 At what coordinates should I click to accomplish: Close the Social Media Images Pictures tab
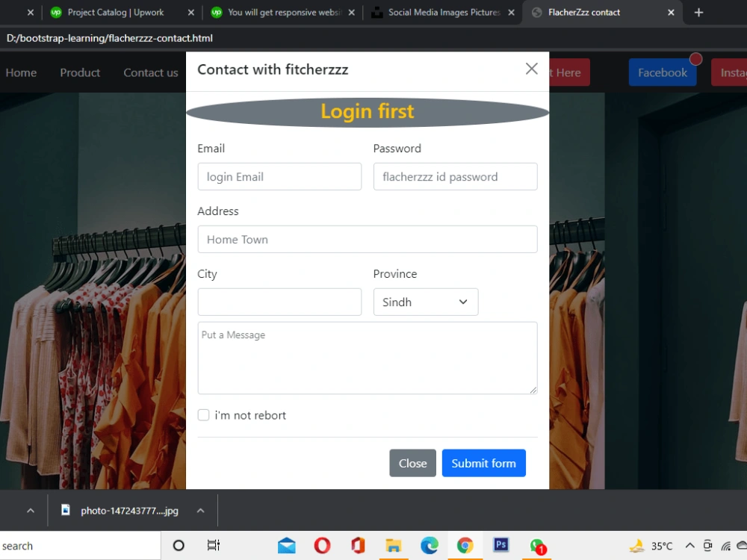pyautogui.click(x=511, y=13)
